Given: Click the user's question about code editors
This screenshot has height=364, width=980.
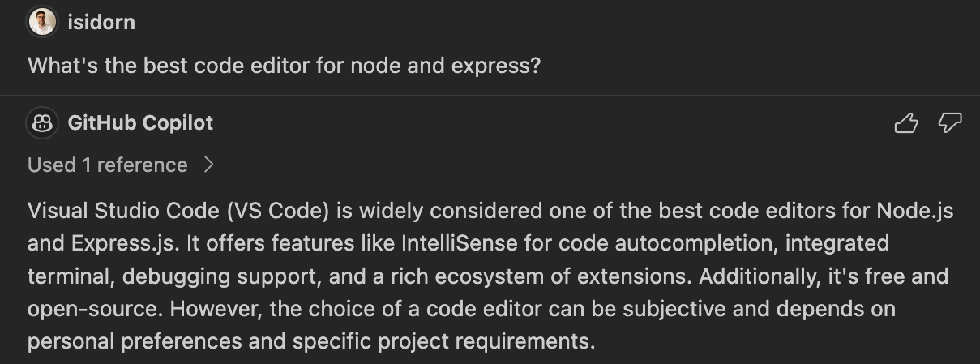Looking at the screenshot, I should pyautogui.click(x=284, y=66).
